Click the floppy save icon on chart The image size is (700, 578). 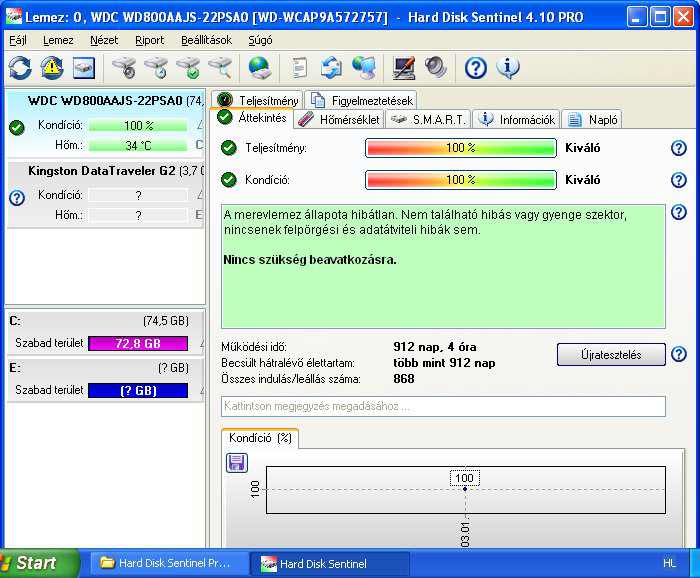[x=237, y=463]
